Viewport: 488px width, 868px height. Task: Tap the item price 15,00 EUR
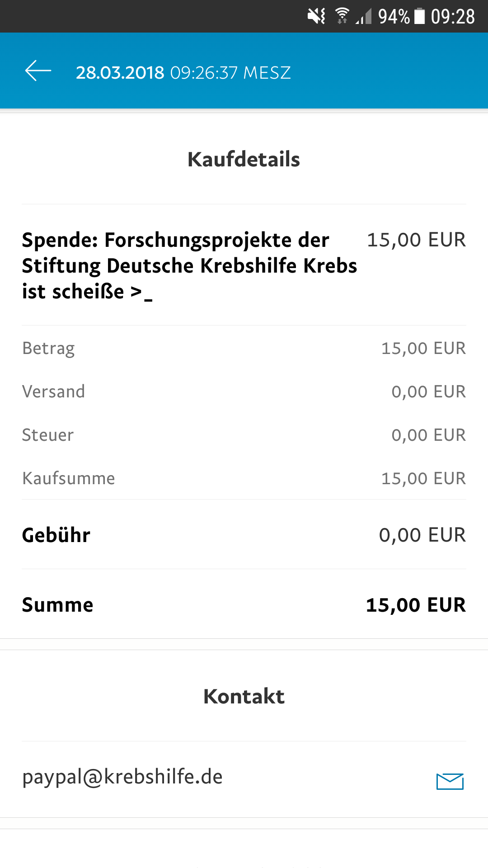tap(416, 240)
